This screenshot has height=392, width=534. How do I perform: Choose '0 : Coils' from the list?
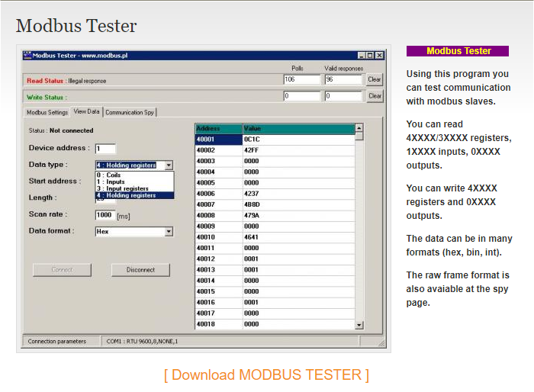109,175
